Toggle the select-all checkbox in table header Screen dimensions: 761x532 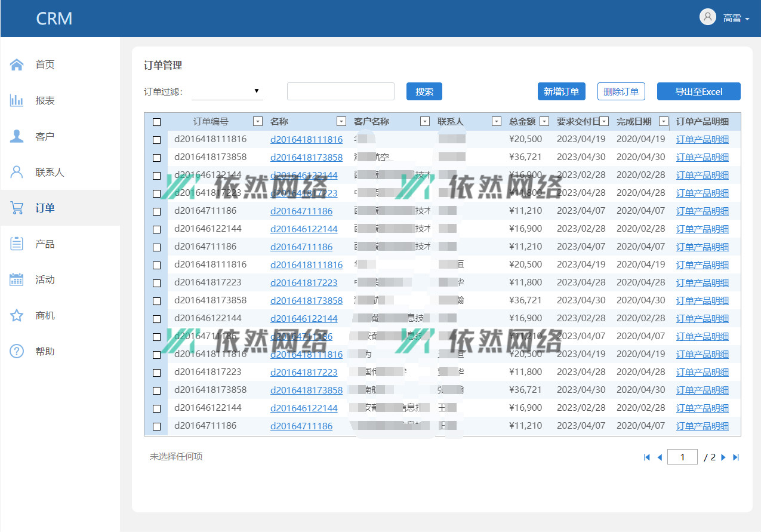tap(156, 122)
